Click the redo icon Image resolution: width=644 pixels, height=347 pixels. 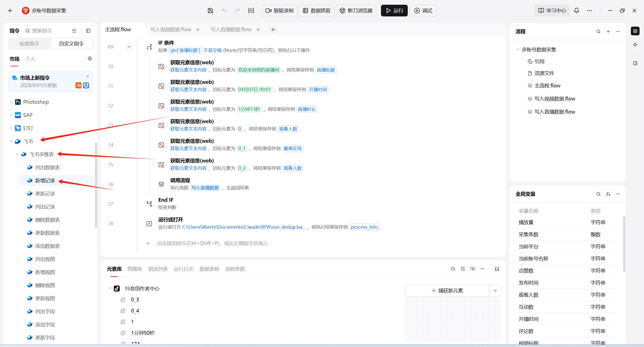pos(237,10)
